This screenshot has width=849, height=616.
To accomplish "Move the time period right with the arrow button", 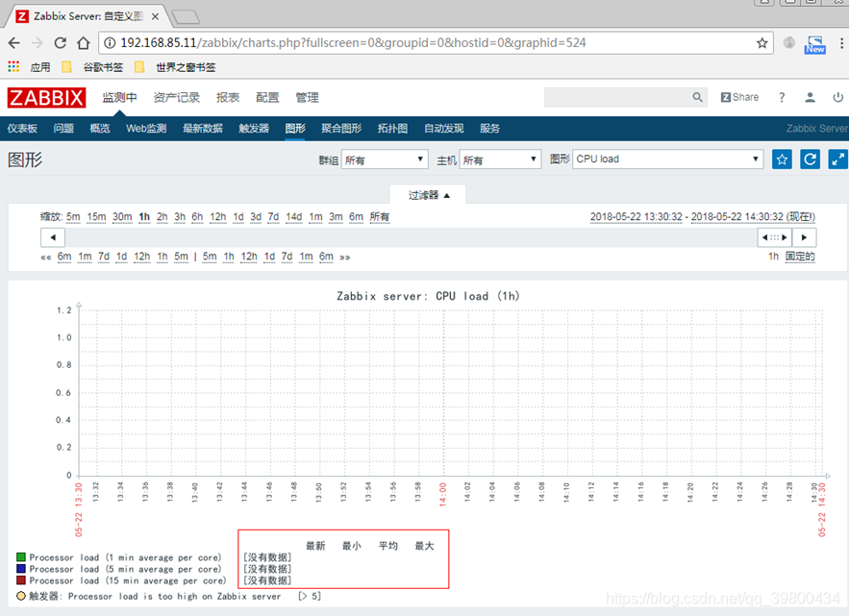I will 804,237.
